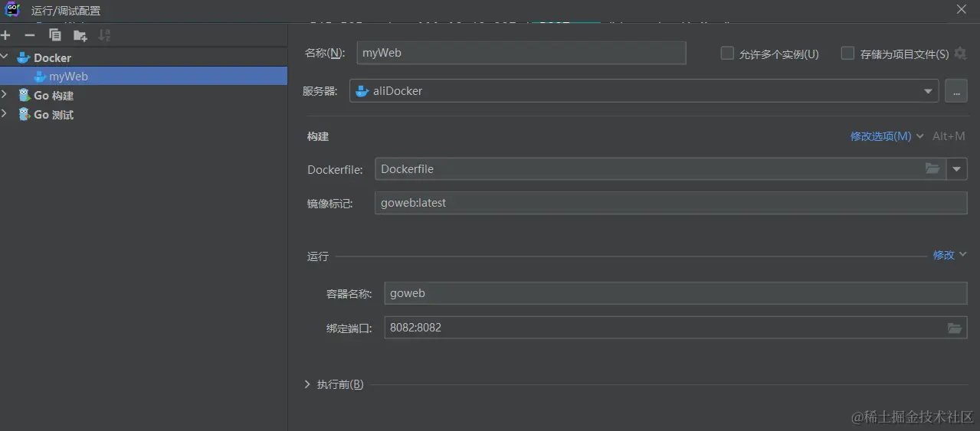The width and height of the screenshot is (980, 431).
Task: Click the Dockerfile browse folder icon
Action: [x=932, y=168]
